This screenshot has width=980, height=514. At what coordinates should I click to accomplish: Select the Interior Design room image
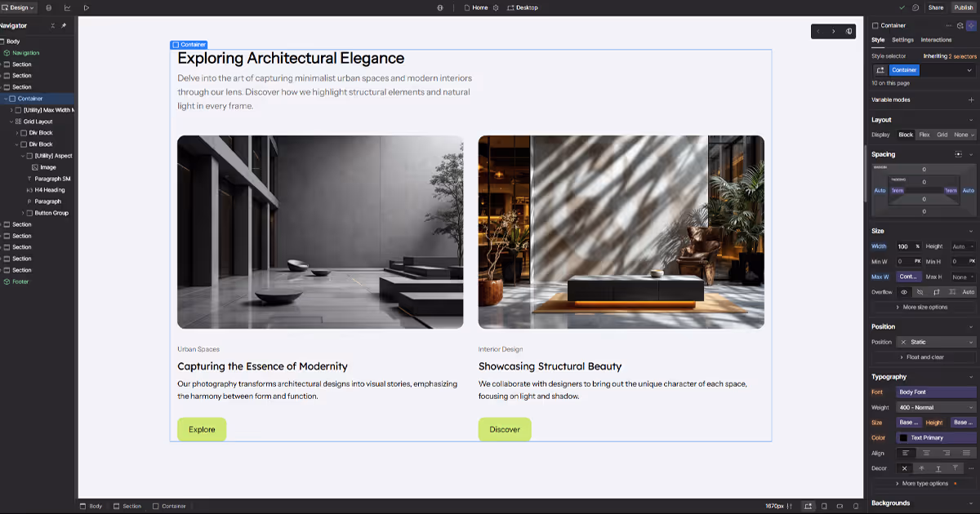click(x=621, y=232)
